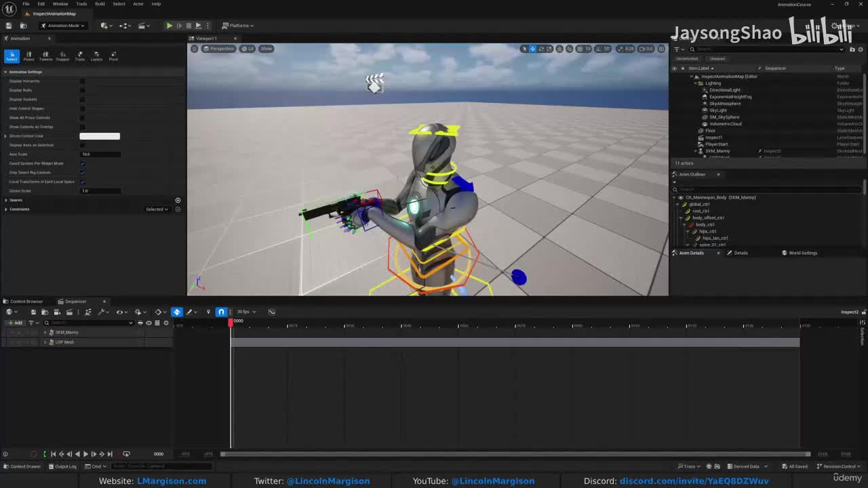Image resolution: width=868 pixels, height=488 pixels.
Task: Open the Sequencer render movie clapboard icon
Action: click(69, 312)
